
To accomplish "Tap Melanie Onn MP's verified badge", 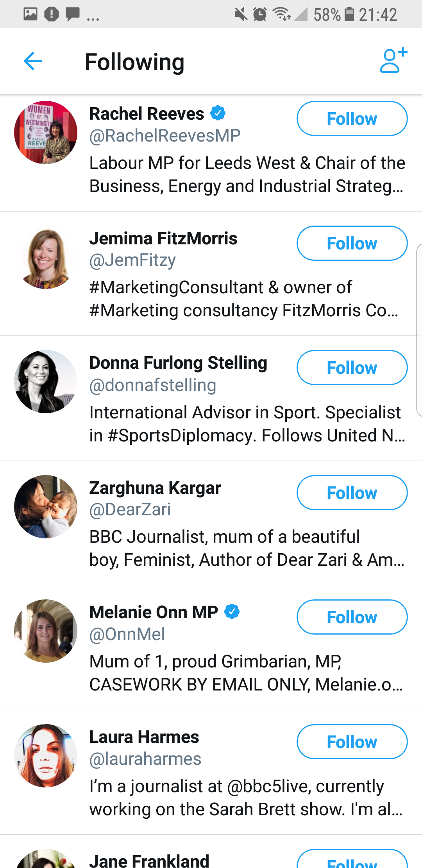I will [232, 612].
